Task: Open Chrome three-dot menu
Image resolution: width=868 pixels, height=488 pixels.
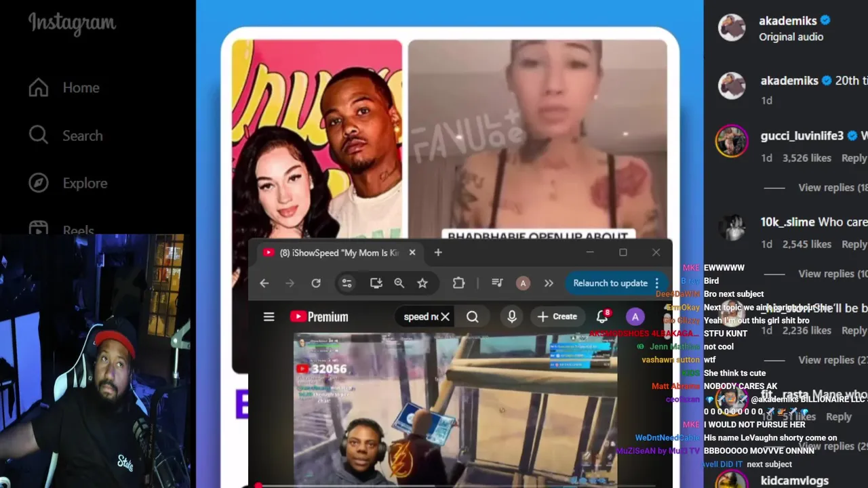Action: pyautogui.click(x=656, y=283)
